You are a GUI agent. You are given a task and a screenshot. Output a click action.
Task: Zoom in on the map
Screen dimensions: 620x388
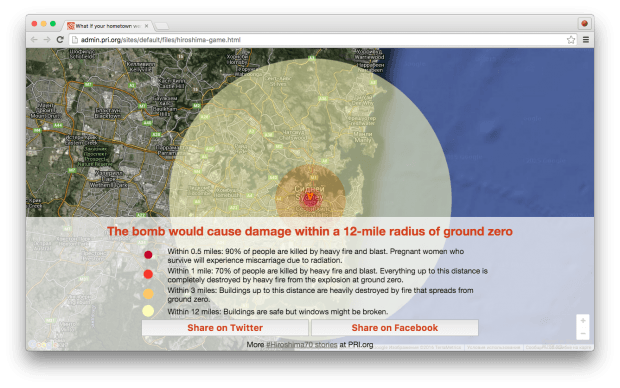[x=583, y=321]
